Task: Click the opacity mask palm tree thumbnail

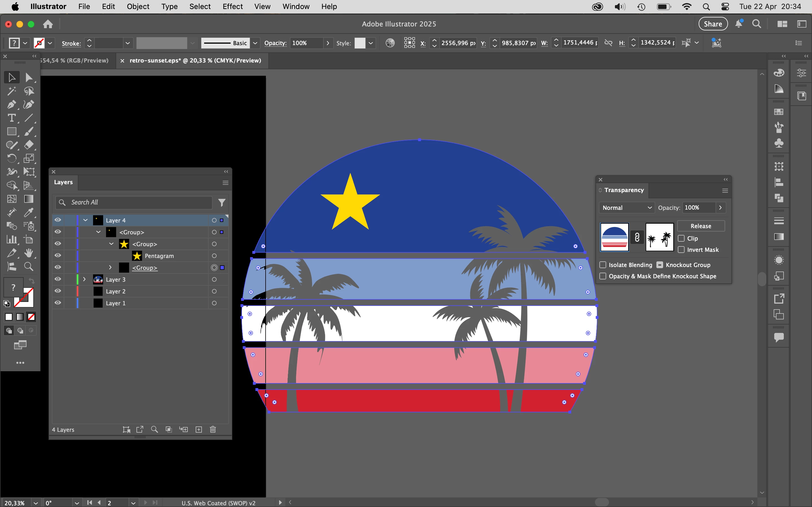Action: [659, 237]
